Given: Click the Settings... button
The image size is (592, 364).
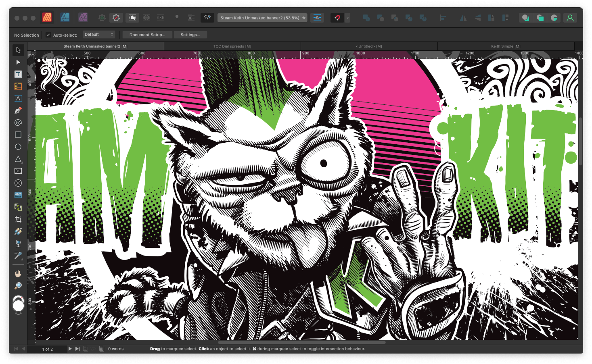Looking at the screenshot, I should (x=190, y=35).
